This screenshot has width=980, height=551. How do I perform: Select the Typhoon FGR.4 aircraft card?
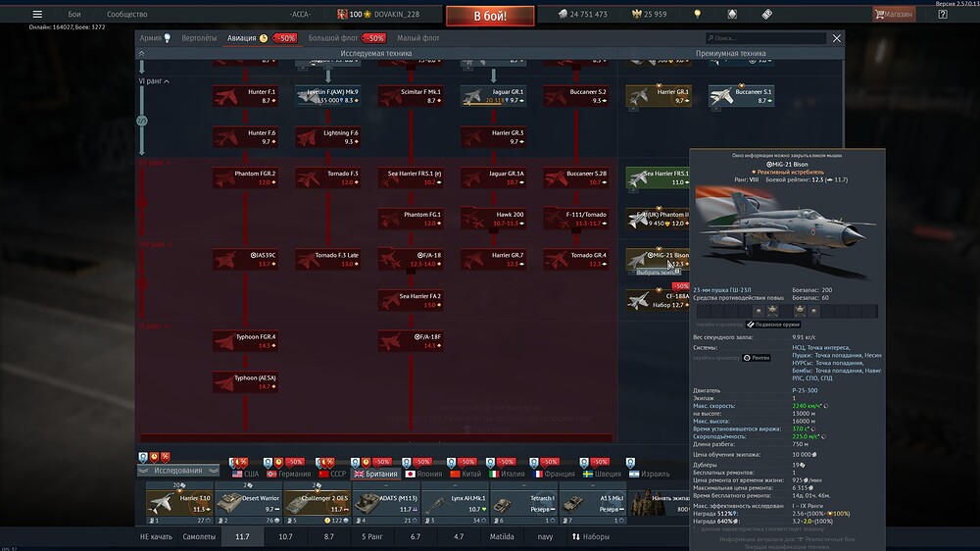(245, 341)
